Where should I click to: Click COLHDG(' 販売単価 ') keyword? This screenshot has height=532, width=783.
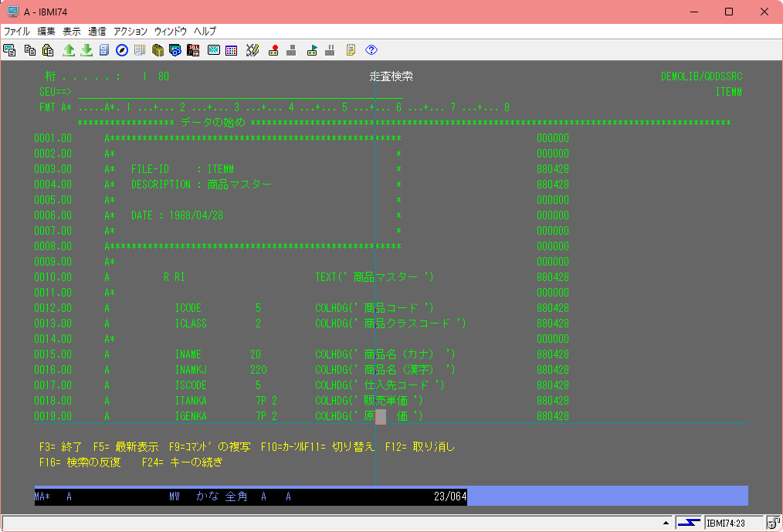tap(369, 401)
